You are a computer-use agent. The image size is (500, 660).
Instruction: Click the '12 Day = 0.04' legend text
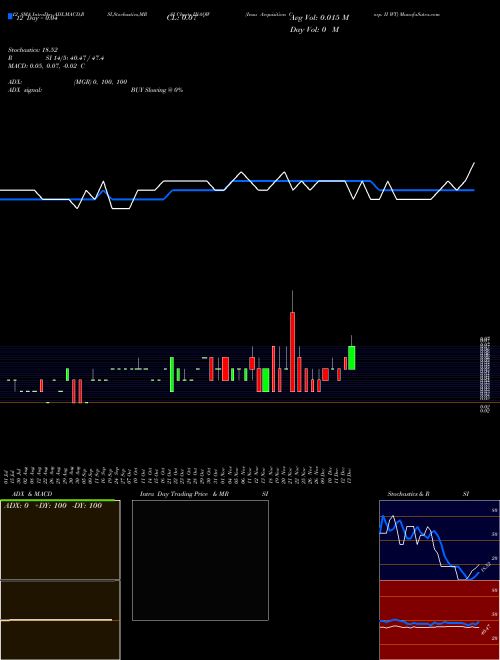coord(37,18)
